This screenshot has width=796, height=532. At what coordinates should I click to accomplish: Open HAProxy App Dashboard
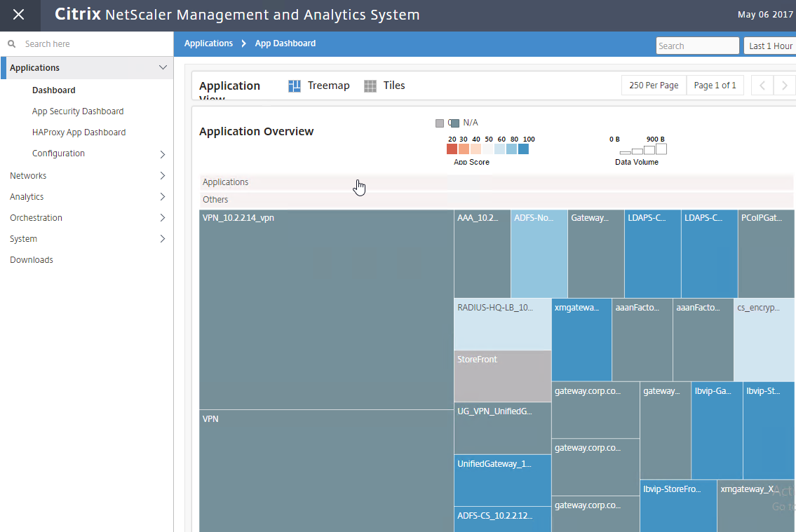pyautogui.click(x=79, y=132)
